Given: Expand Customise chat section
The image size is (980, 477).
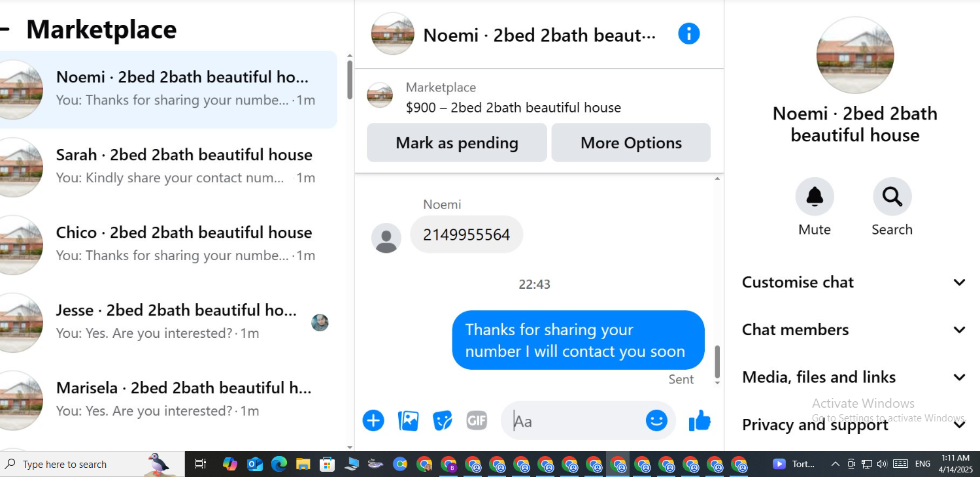Looking at the screenshot, I should tap(854, 282).
